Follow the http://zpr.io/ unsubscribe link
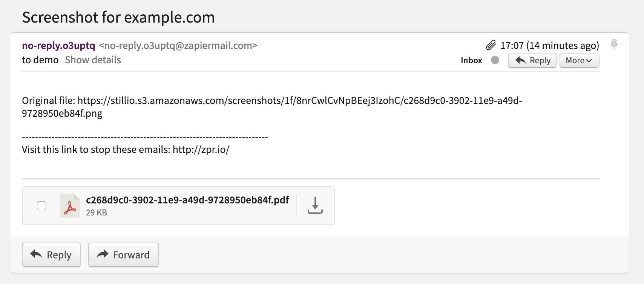 pyautogui.click(x=201, y=150)
